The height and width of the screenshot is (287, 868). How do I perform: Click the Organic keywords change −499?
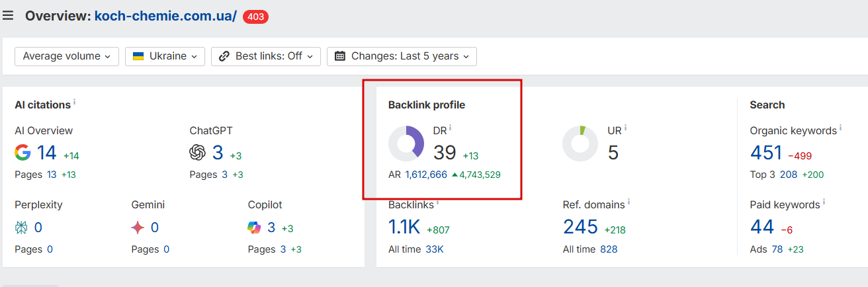(800, 156)
